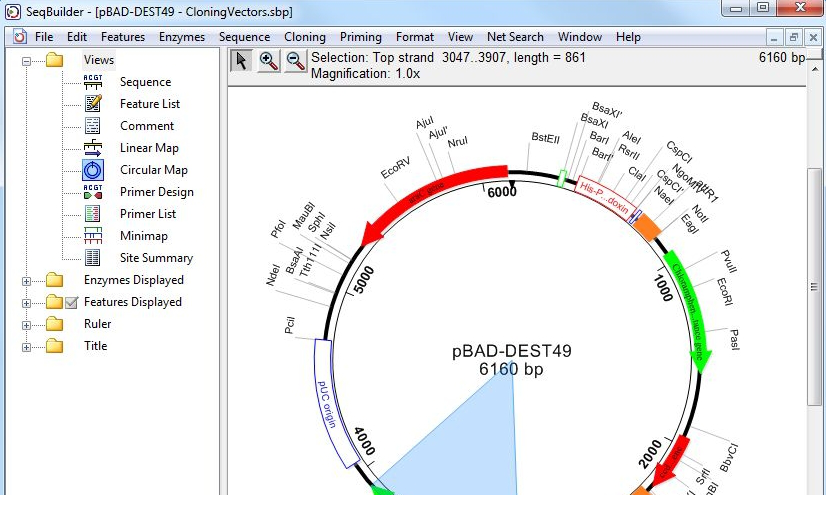
Task: Open the Primer Design view icon
Action: 93,192
